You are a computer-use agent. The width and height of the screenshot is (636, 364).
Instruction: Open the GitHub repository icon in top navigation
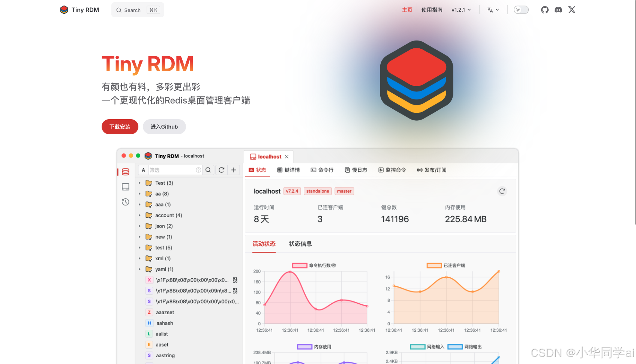[544, 10]
